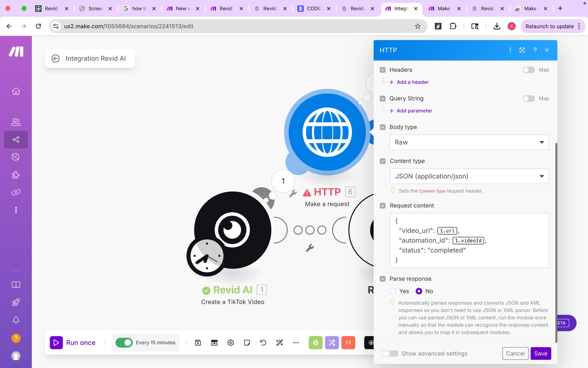The image size is (588, 368).
Task: Open the three-dot more options in bottom toolbar
Action: [296, 343]
